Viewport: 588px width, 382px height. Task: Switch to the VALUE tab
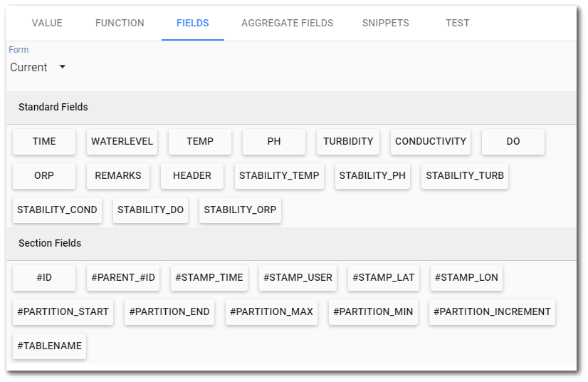coord(47,23)
